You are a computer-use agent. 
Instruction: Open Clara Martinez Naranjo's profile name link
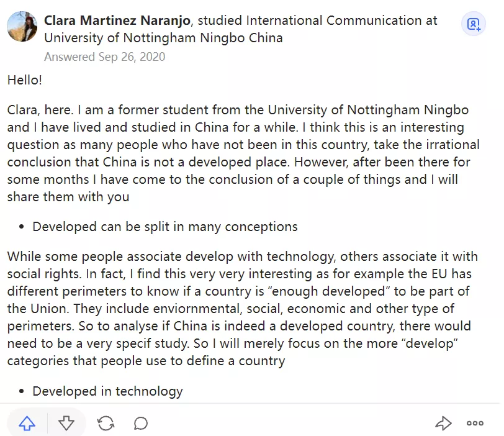tap(117, 20)
